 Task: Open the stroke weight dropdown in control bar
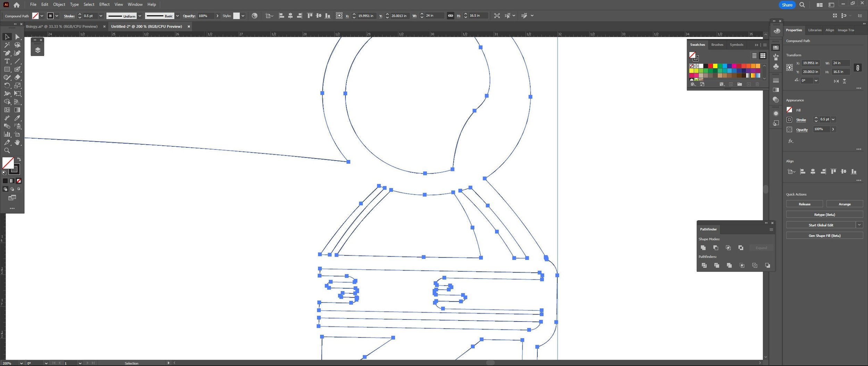point(101,16)
